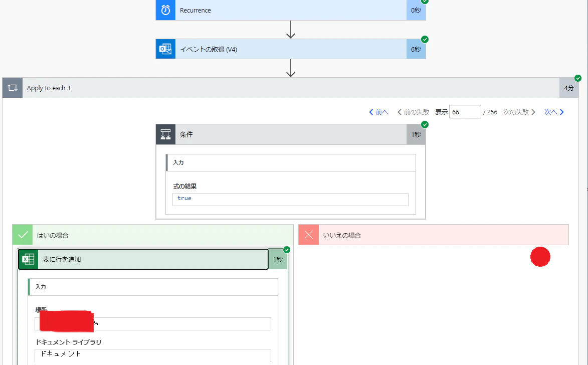Click the 場所 value field
This screenshot has width=588, height=365.
click(x=152, y=324)
